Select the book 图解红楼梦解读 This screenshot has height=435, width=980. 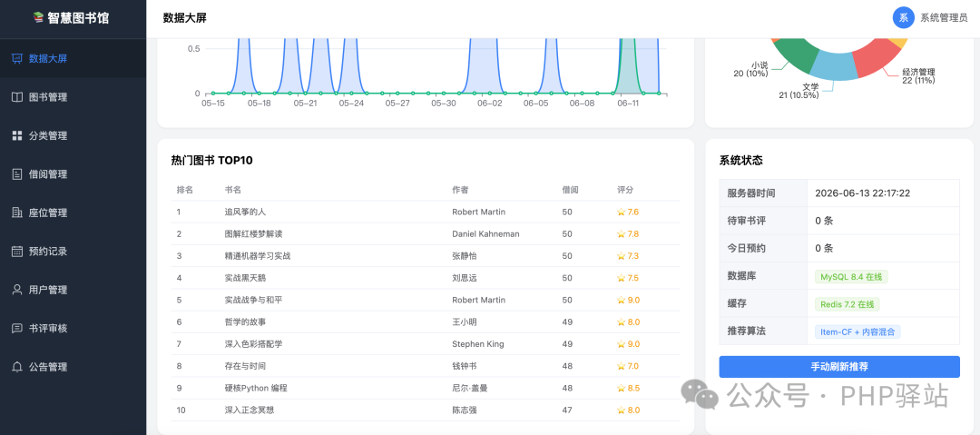tap(254, 234)
